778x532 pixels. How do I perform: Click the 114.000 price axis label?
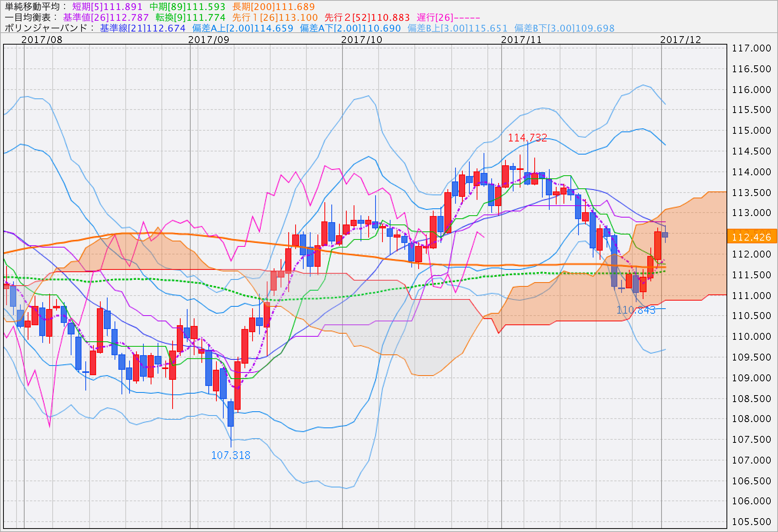pyautogui.click(x=751, y=172)
